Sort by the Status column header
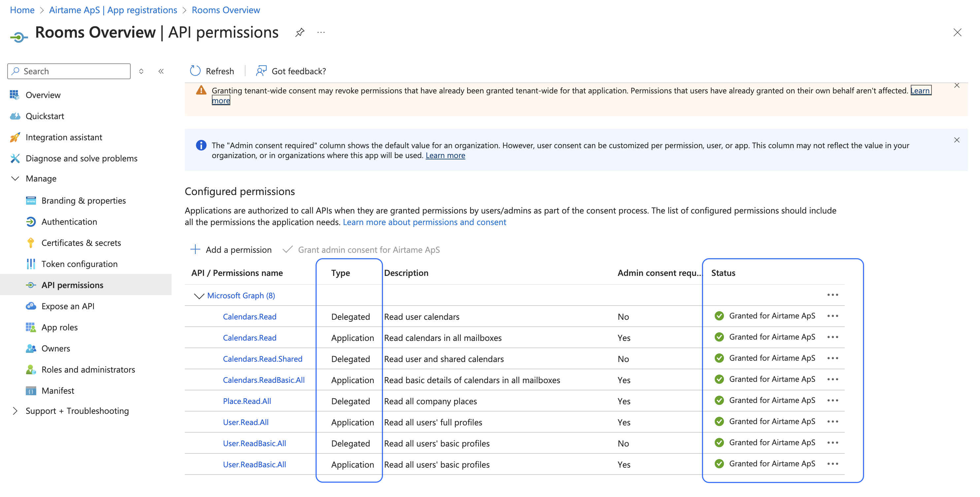The width and height of the screenshot is (980, 497). click(x=723, y=273)
